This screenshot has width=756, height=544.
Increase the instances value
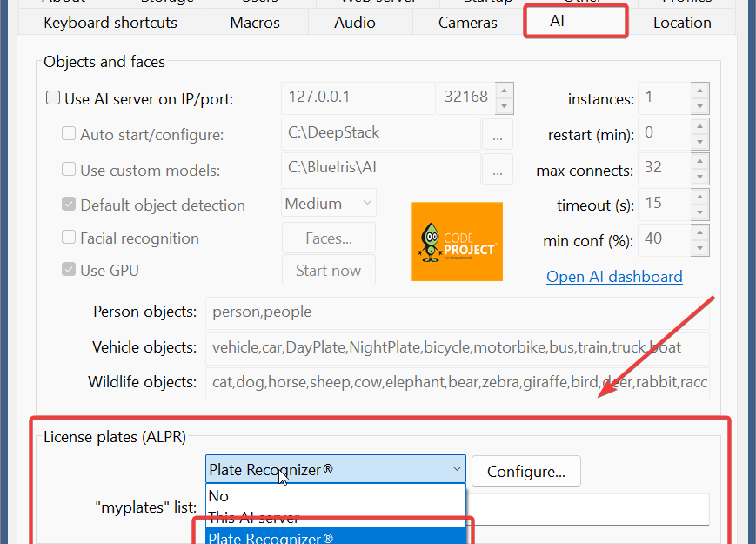pos(700,91)
